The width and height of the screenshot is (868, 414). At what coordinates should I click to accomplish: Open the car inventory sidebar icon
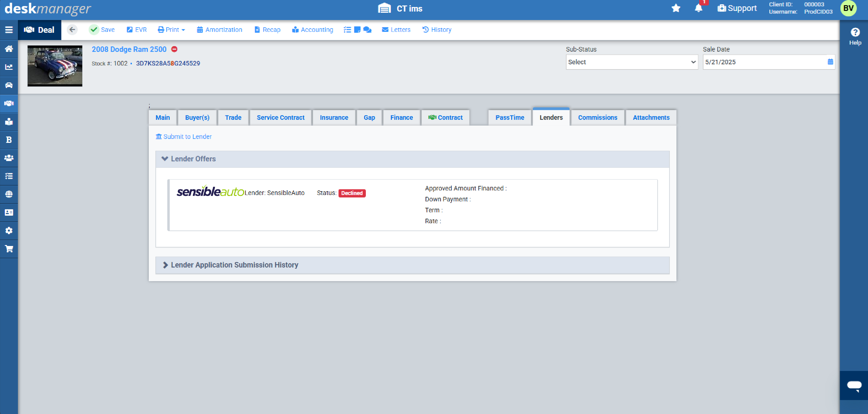click(x=9, y=85)
